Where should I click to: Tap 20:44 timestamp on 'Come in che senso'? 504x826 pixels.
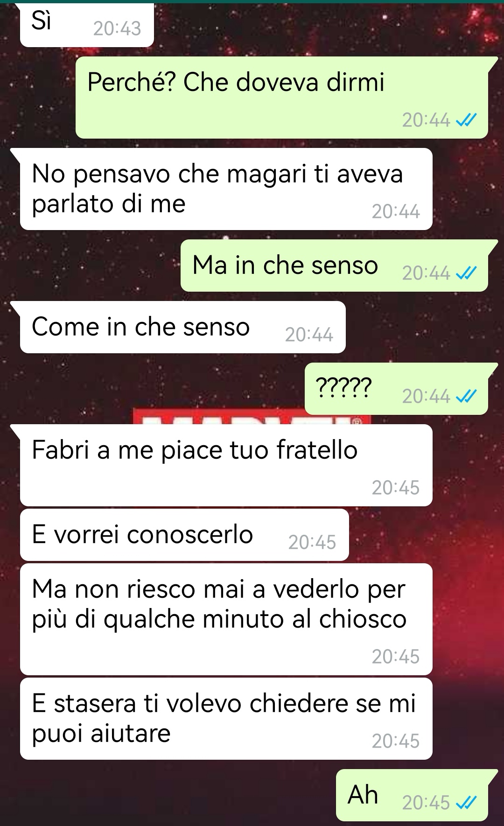309,335
